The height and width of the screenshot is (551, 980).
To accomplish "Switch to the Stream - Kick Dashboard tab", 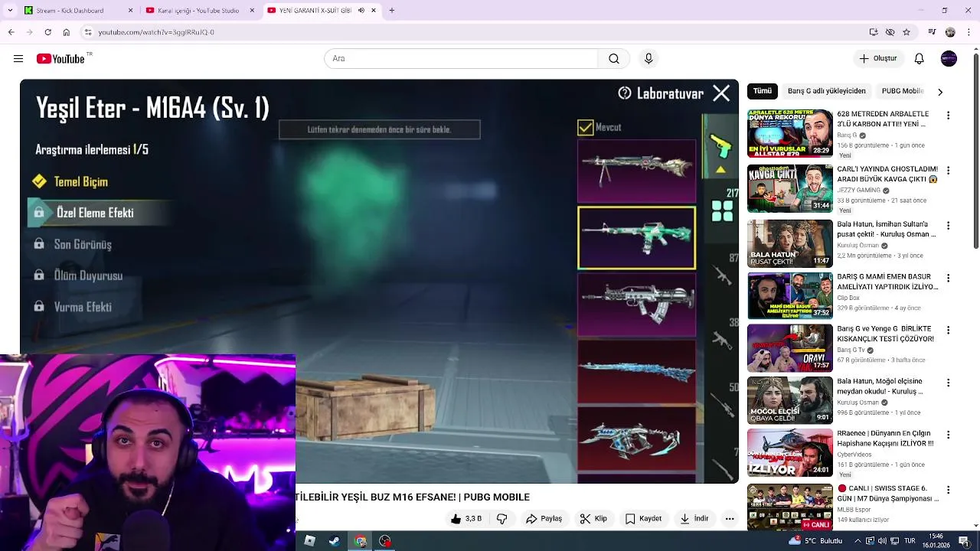I will 79,10.
